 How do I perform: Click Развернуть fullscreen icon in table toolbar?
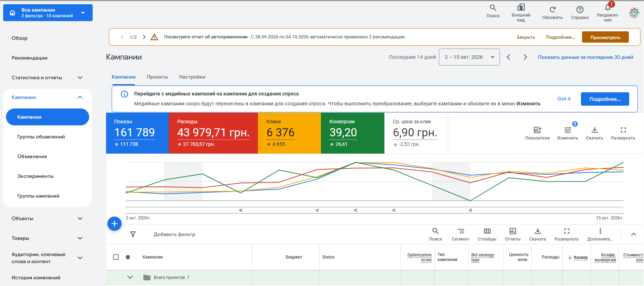pos(567,231)
